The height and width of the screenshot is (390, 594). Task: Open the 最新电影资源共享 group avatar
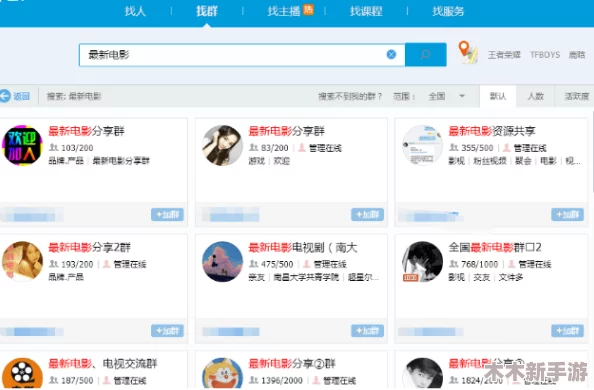click(x=422, y=146)
